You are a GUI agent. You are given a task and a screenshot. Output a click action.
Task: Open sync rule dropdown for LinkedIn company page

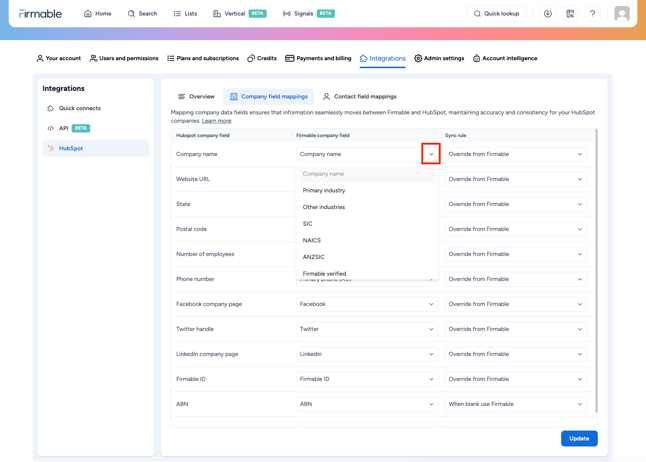point(516,354)
